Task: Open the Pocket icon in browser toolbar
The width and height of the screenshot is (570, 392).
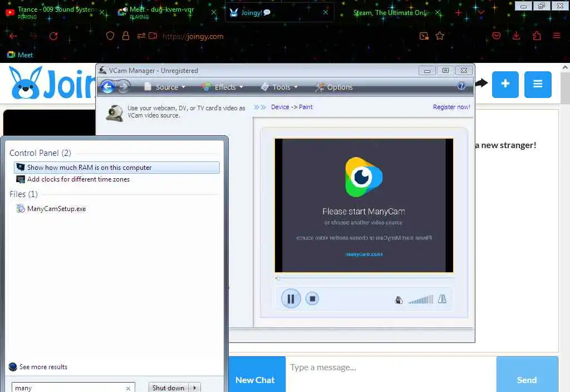Action: point(497,36)
